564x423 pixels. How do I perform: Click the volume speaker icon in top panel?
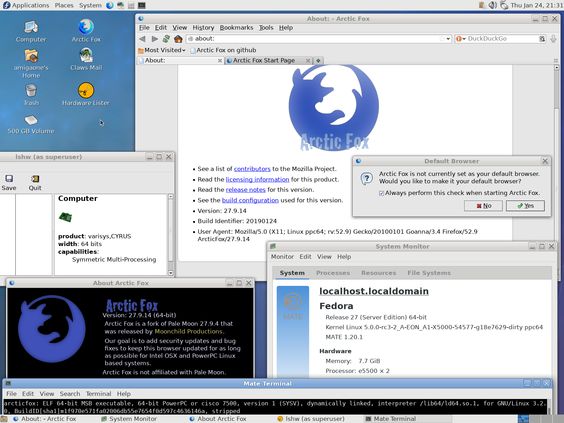(493, 5)
